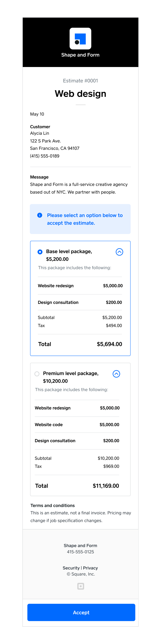
Task: Click the footer phone number 415-555-0125
Action: [80, 552]
